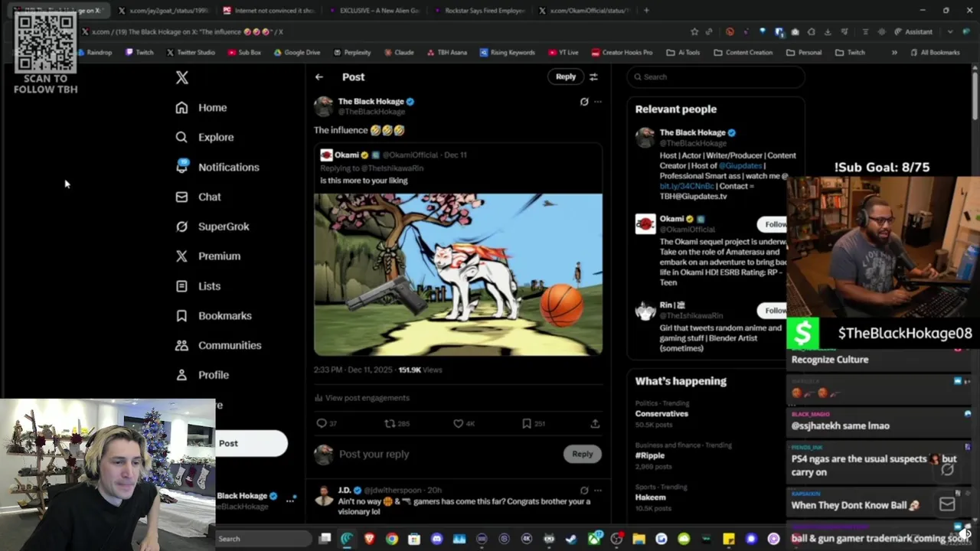The height and width of the screenshot is (551, 980).
Task: Open Bookmarks in the X sidebar
Action: (x=213, y=315)
